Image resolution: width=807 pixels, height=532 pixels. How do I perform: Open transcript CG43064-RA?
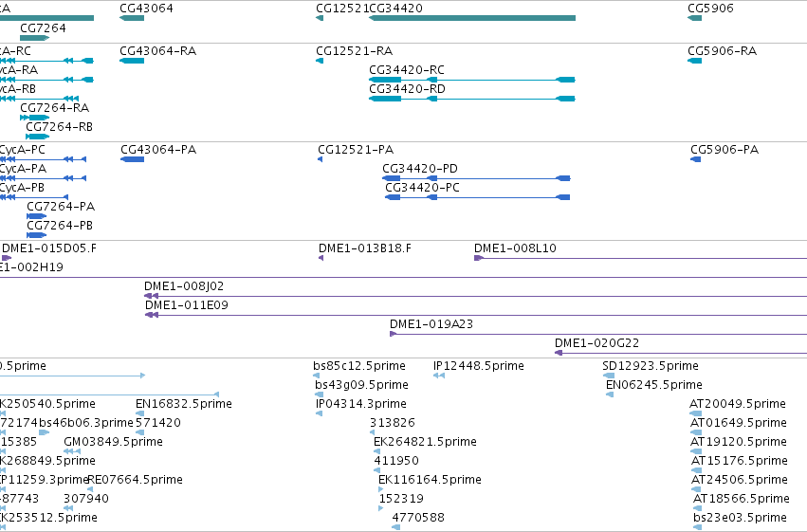tap(158, 51)
